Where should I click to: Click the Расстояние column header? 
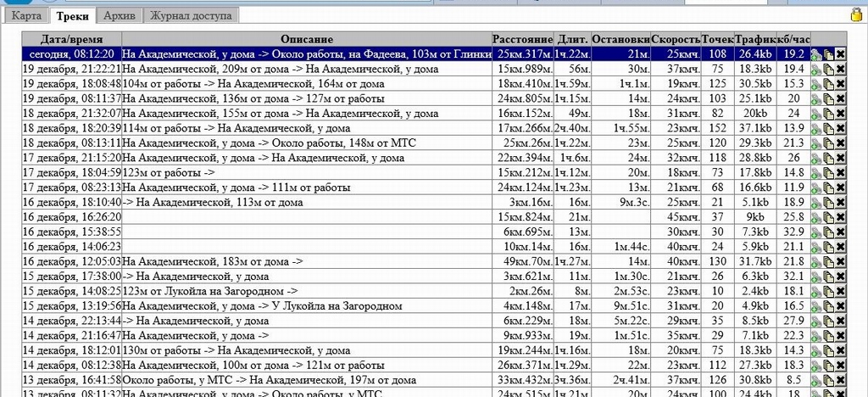[522, 39]
